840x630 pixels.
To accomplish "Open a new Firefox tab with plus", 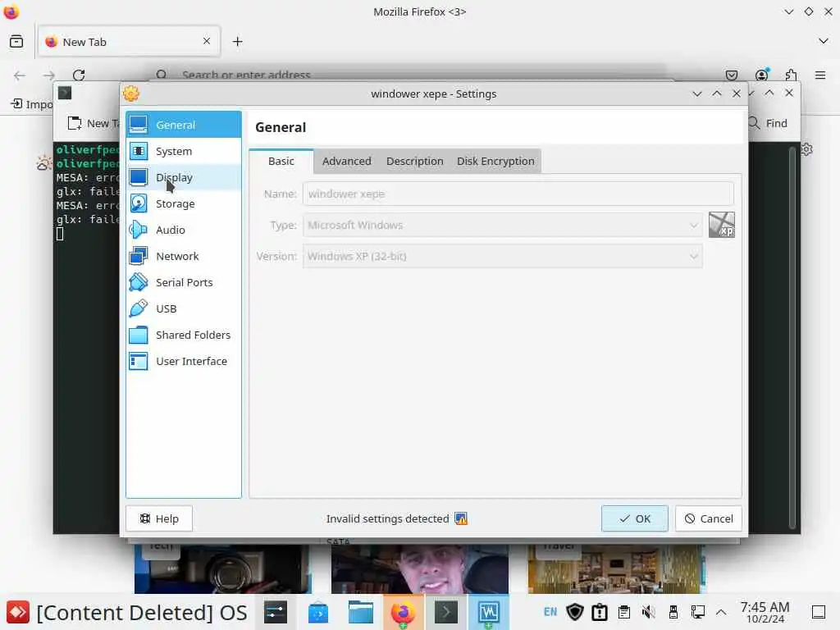I will [237, 41].
